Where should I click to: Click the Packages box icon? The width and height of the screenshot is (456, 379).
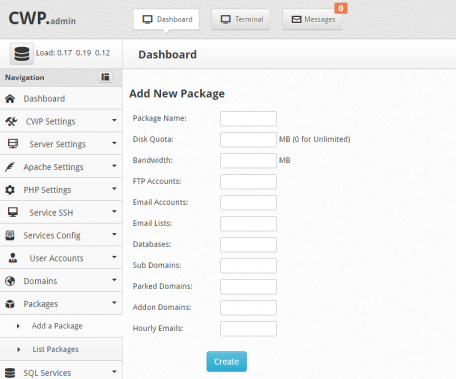[10, 304]
